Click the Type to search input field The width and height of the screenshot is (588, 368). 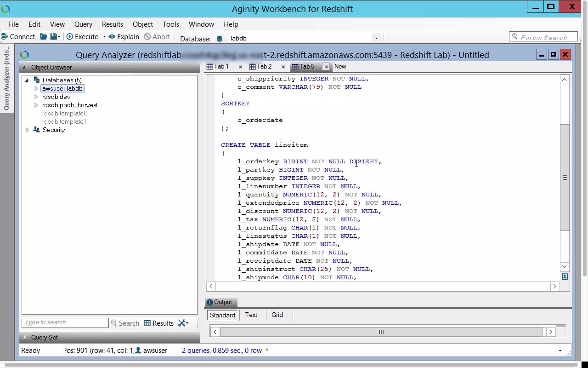(x=65, y=322)
